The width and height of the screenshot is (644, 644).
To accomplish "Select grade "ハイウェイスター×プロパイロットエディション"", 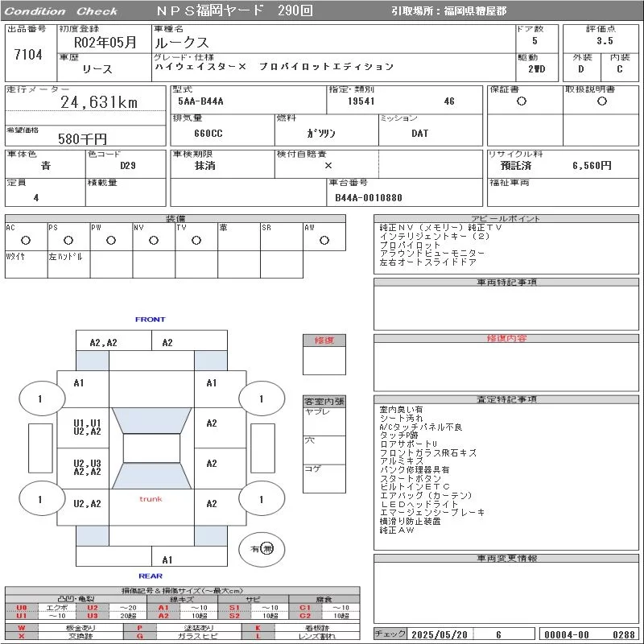I will pos(275,67).
